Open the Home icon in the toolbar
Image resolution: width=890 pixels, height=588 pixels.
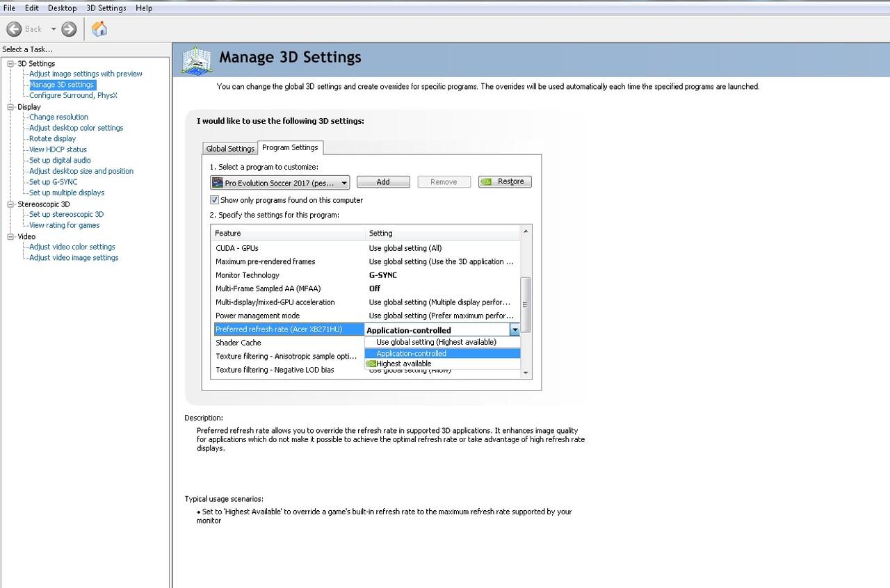[x=99, y=29]
